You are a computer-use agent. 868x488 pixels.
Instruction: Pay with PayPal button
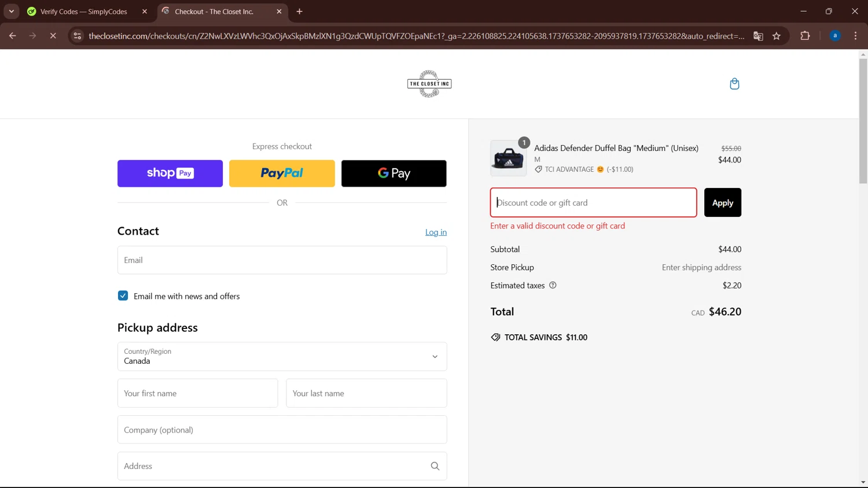(x=282, y=173)
